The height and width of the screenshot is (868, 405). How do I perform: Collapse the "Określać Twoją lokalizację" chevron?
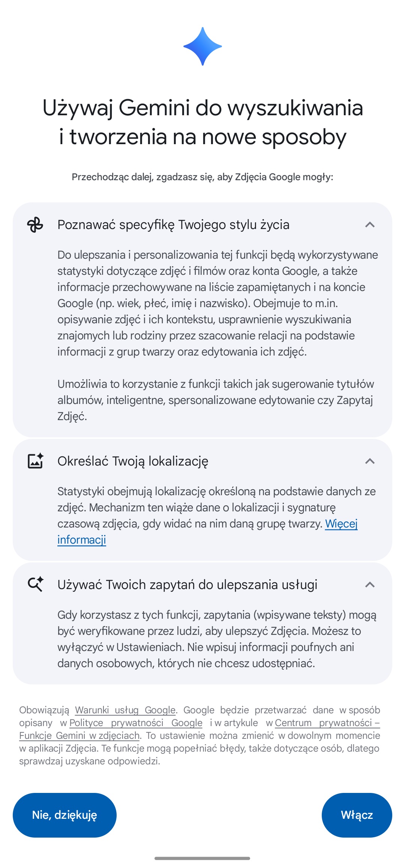[x=370, y=461]
